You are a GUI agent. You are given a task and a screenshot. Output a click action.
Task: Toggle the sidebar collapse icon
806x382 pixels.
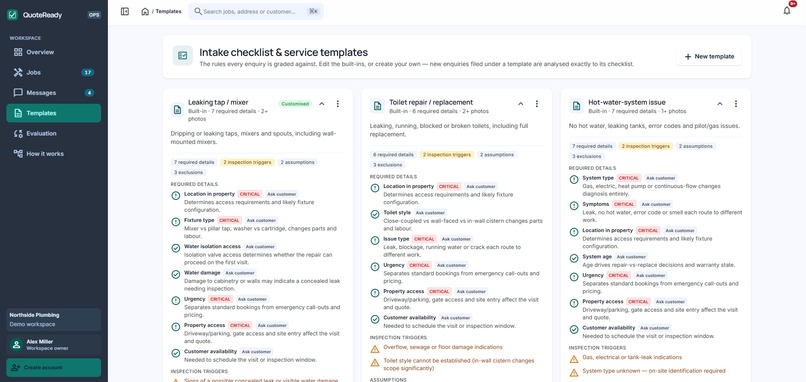pos(125,11)
